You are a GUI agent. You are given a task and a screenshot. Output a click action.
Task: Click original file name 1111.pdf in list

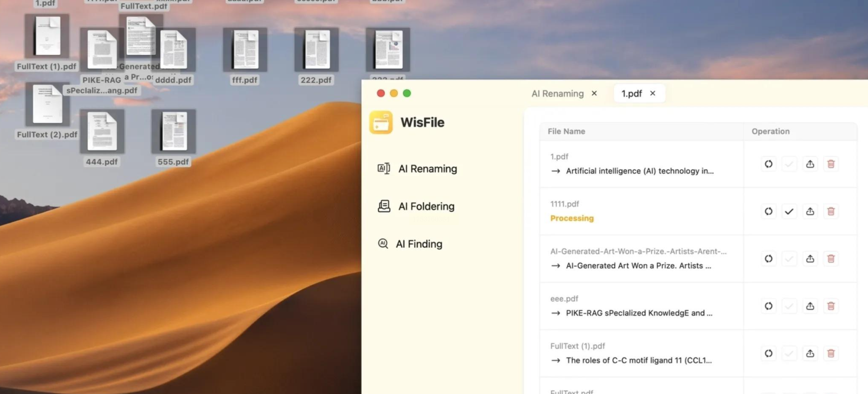tap(564, 204)
